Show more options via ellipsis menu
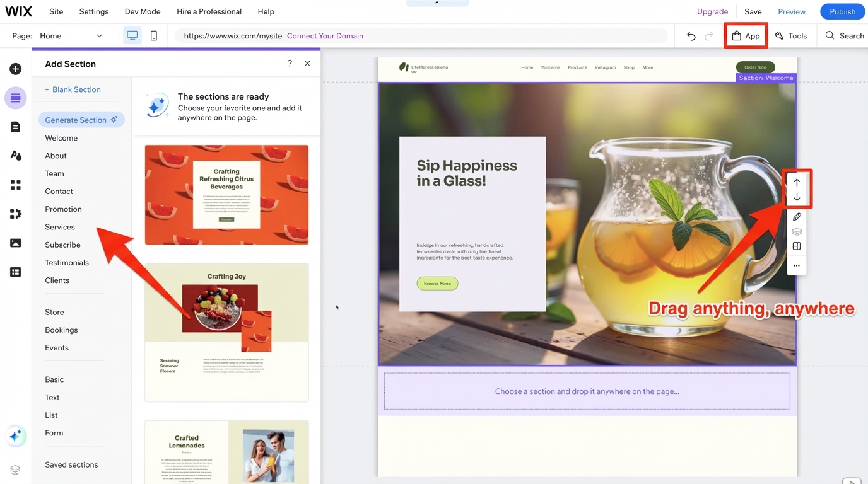 coord(797,265)
